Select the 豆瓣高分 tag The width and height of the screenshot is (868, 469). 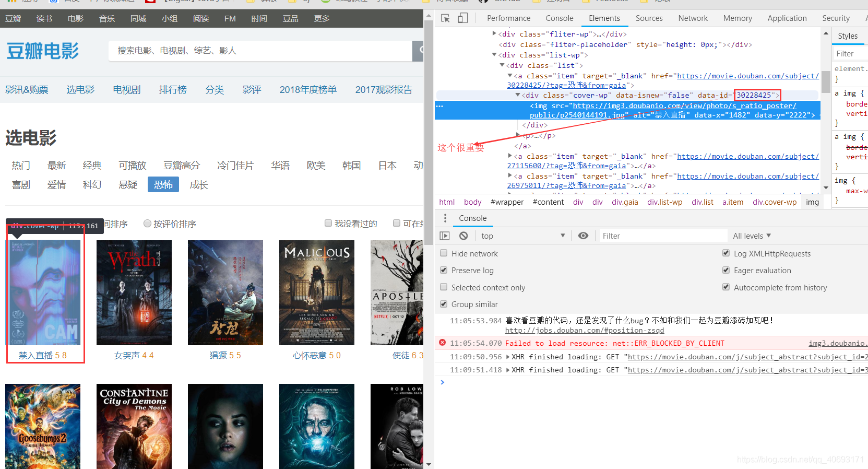click(182, 166)
